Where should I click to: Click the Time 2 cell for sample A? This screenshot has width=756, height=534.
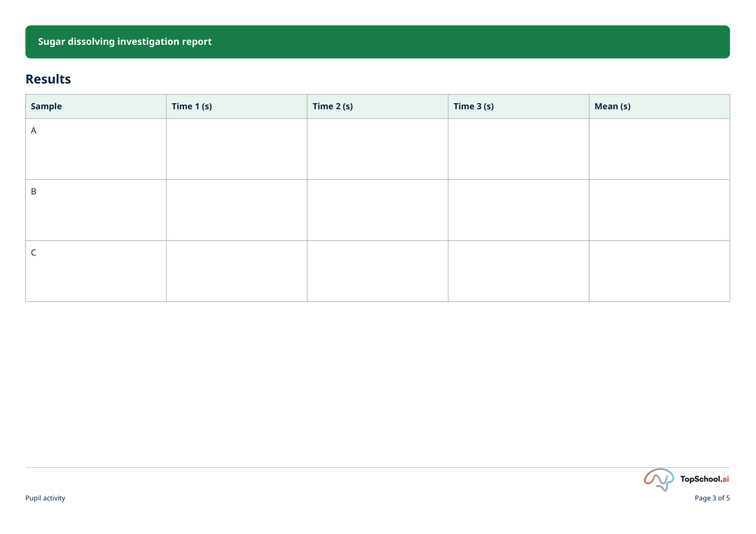(377, 149)
